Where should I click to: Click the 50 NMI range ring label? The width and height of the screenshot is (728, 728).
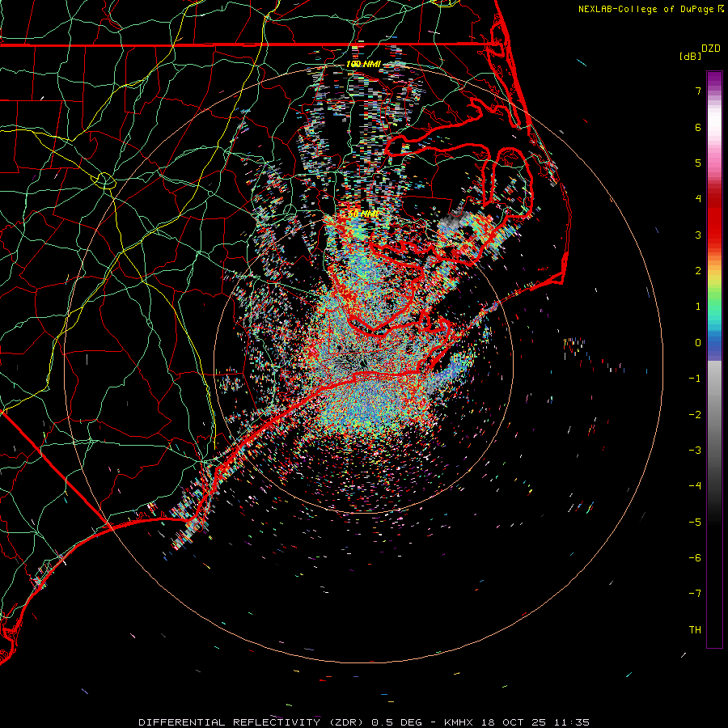click(x=363, y=214)
